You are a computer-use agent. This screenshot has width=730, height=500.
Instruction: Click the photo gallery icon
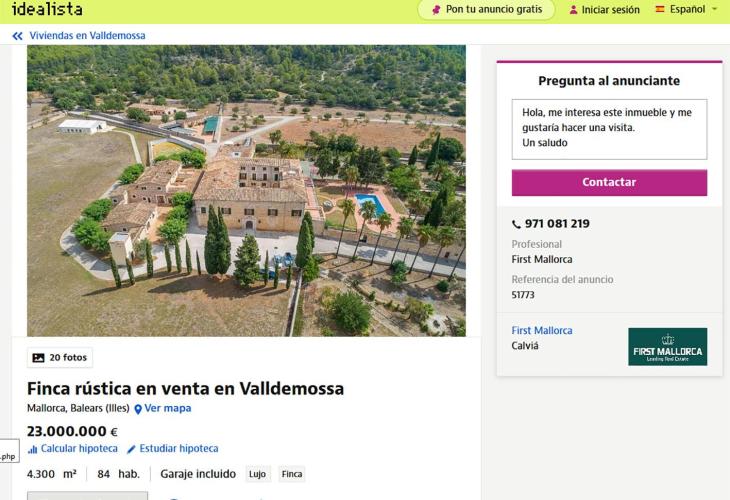point(38,358)
